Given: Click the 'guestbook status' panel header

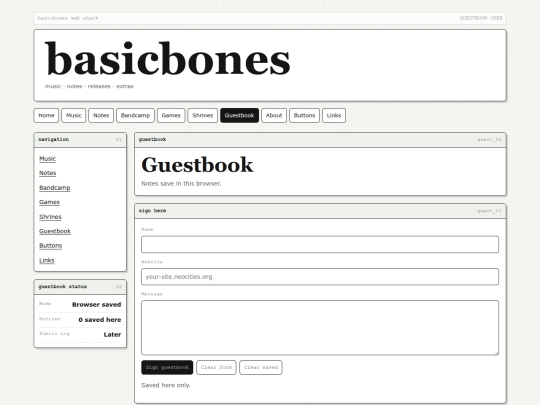Looking at the screenshot, I should (80, 287).
